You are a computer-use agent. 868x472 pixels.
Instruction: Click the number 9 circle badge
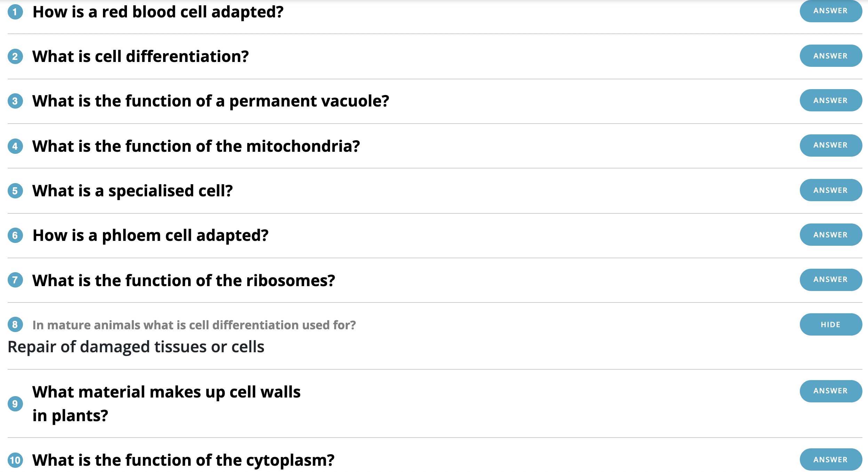click(x=15, y=404)
